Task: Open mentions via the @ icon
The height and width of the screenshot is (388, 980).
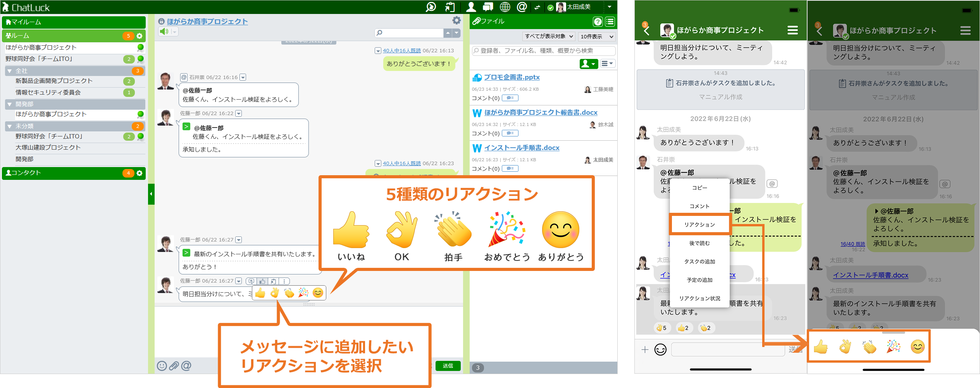Action: pyautogui.click(x=522, y=7)
